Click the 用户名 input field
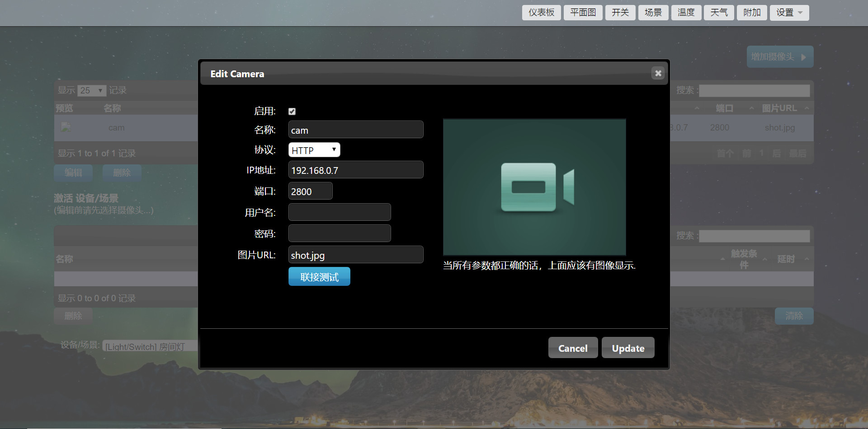The width and height of the screenshot is (868, 429). 340,212
